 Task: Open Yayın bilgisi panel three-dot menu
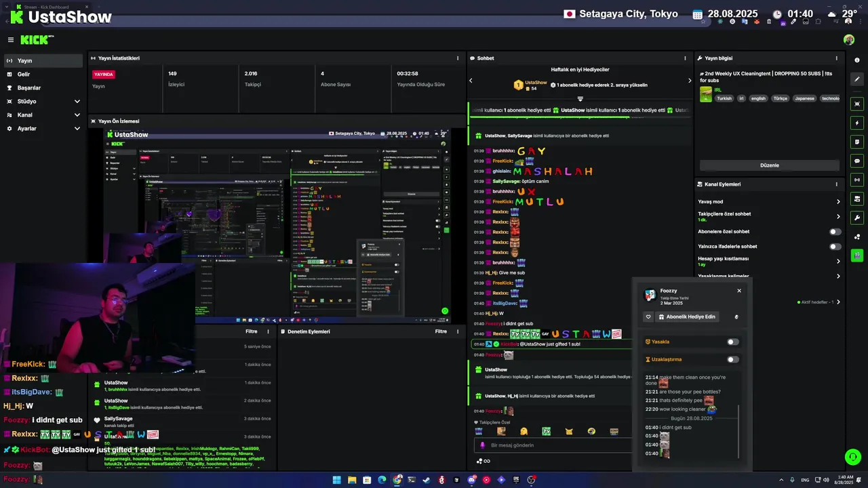tap(836, 58)
